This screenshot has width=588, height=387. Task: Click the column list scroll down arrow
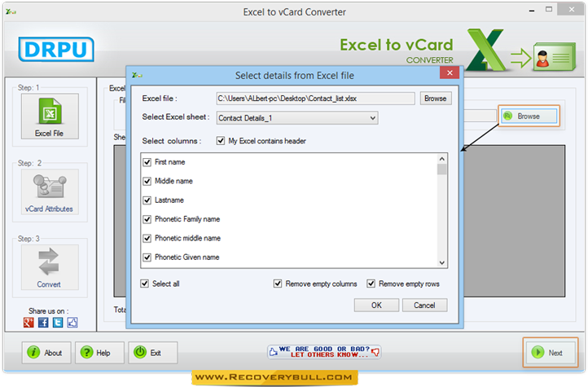[442, 262]
